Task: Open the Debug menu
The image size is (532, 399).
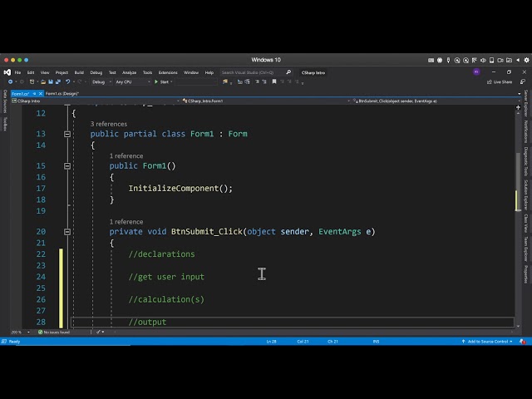Action: 96,72
